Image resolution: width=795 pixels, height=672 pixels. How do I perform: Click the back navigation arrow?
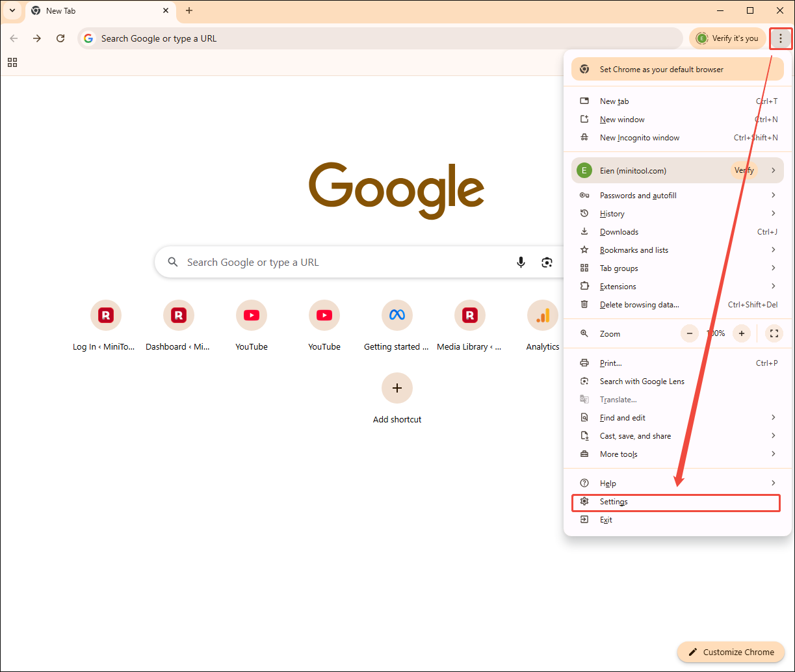pos(14,38)
